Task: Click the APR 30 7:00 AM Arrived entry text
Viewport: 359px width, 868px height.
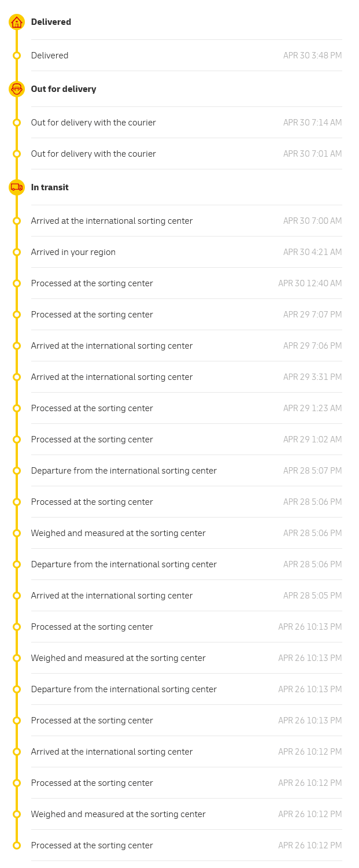Action: click(x=112, y=221)
